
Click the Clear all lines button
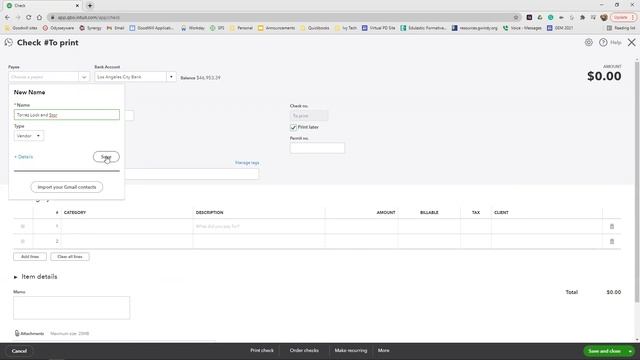tap(70, 257)
